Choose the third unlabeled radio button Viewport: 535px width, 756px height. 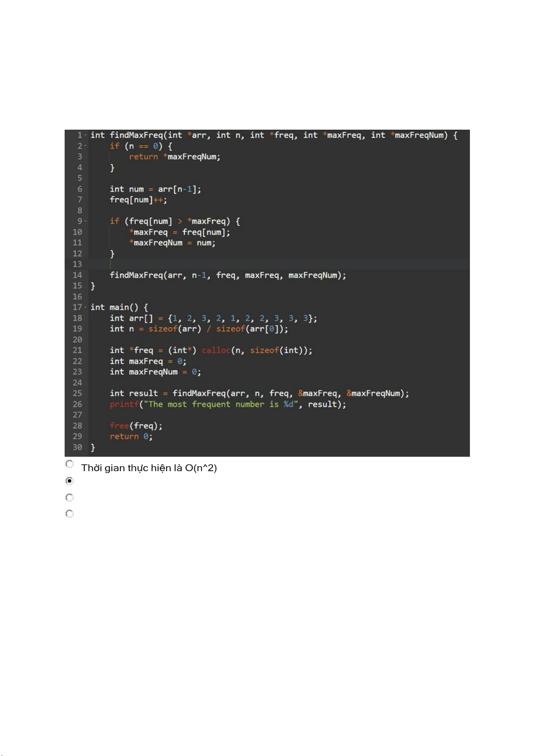tap(70, 498)
